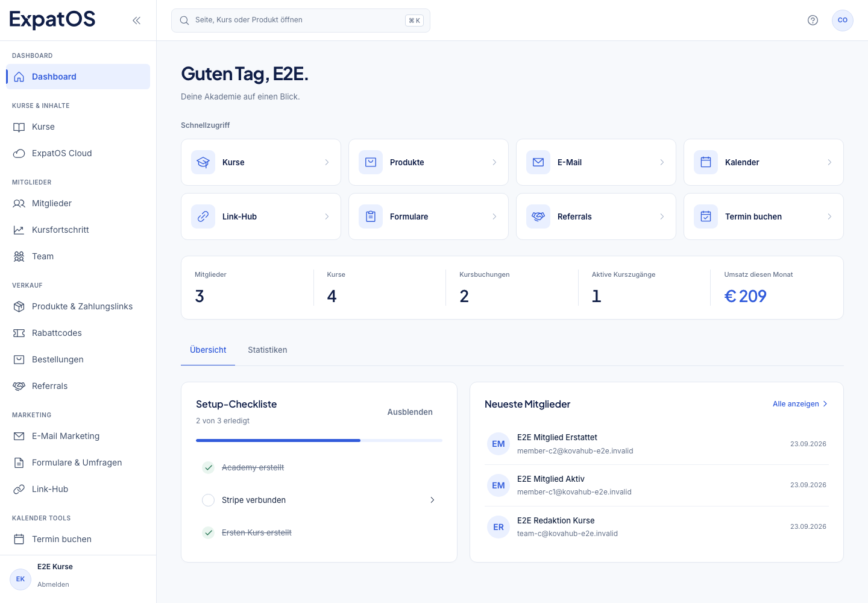Click the Setup-Checkliste progress bar
Viewport: 868px width, 603px height.
319,440
